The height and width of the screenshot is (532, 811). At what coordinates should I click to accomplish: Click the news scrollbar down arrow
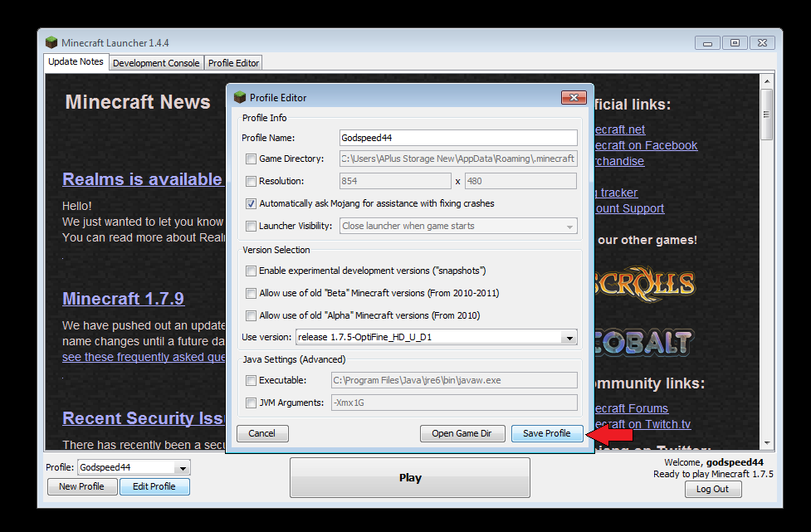(x=766, y=443)
